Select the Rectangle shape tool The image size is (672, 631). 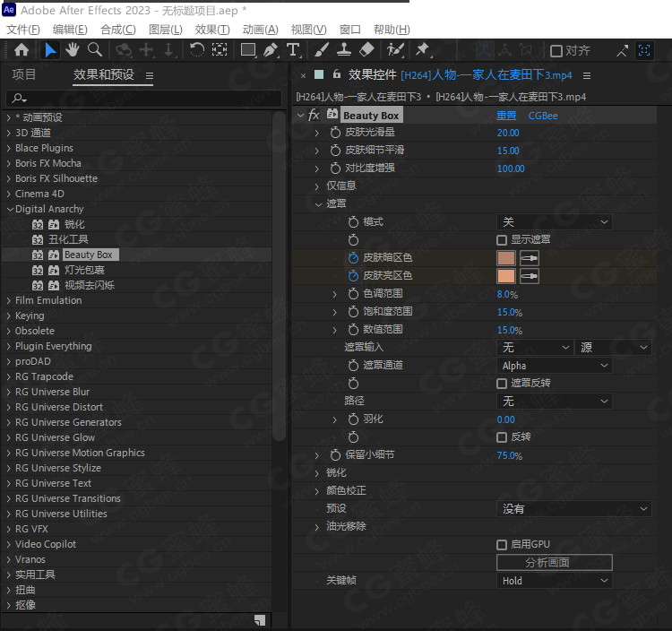pyautogui.click(x=248, y=50)
